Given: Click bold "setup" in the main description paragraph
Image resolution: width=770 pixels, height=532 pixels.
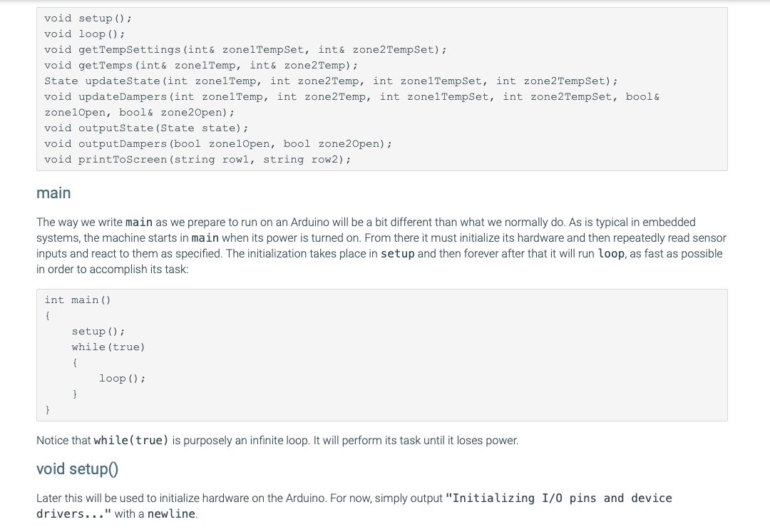Looking at the screenshot, I should pos(398,254).
